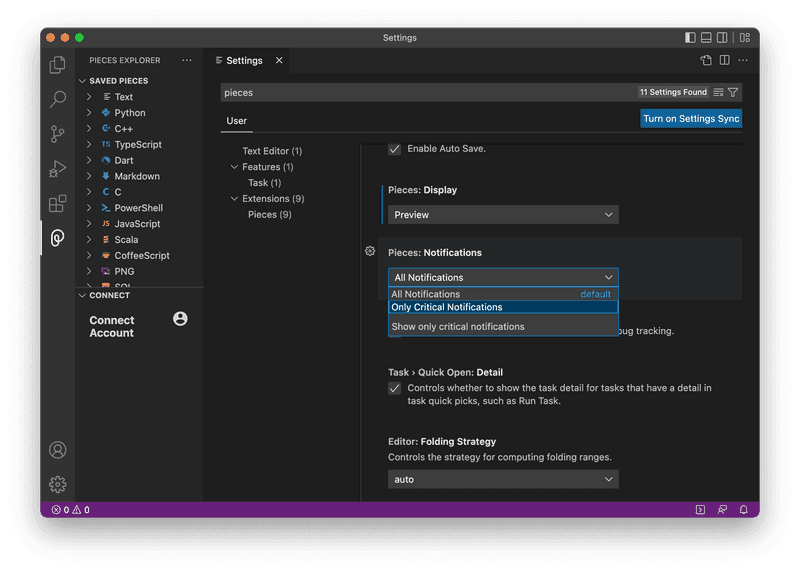Open the Search view in activity bar
Image resolution: width=800 pixels, height=571 pixels.
(58, 99)
